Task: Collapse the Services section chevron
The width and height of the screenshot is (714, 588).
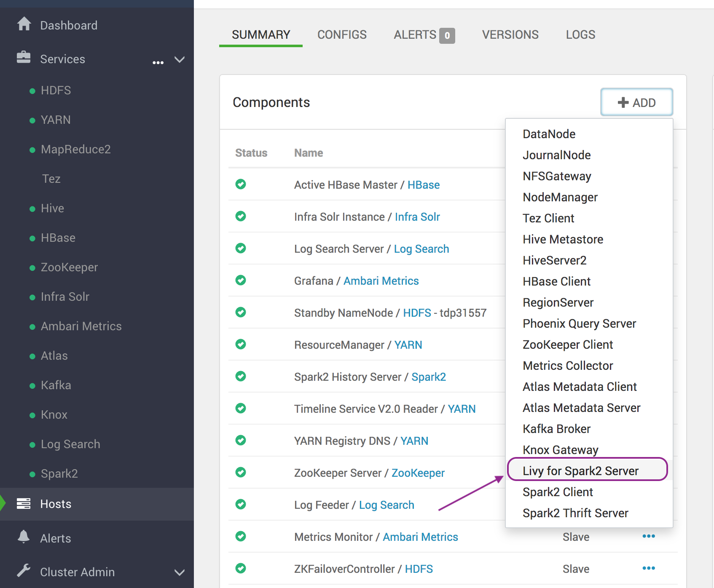Action: (180, 60)
